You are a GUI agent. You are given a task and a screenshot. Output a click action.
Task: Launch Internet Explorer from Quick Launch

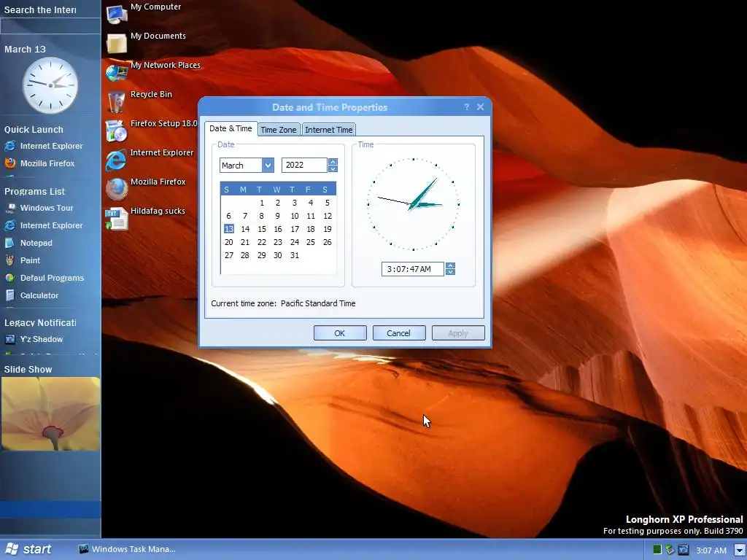click(44, 146)
